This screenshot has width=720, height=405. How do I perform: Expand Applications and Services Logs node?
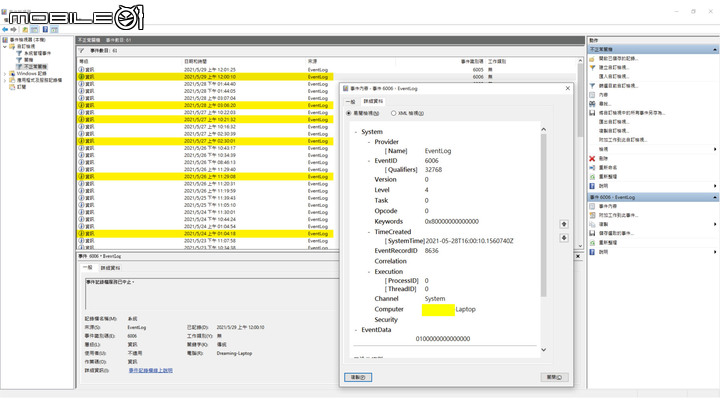5,80
